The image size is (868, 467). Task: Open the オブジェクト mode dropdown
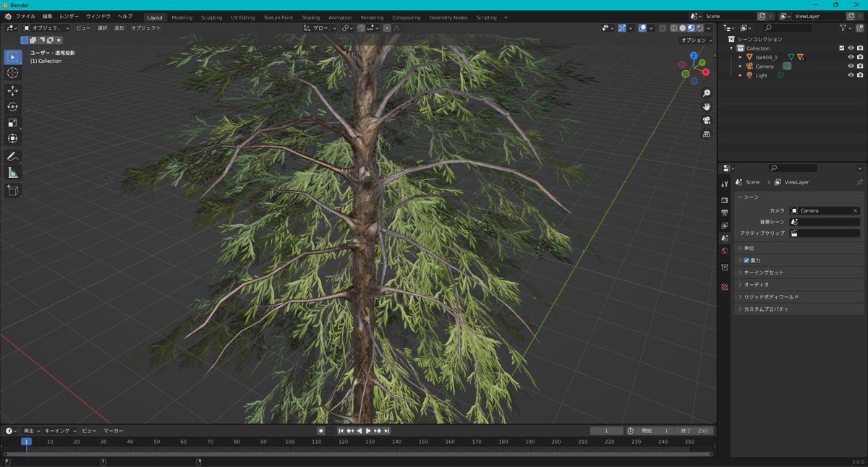(46, 28)
